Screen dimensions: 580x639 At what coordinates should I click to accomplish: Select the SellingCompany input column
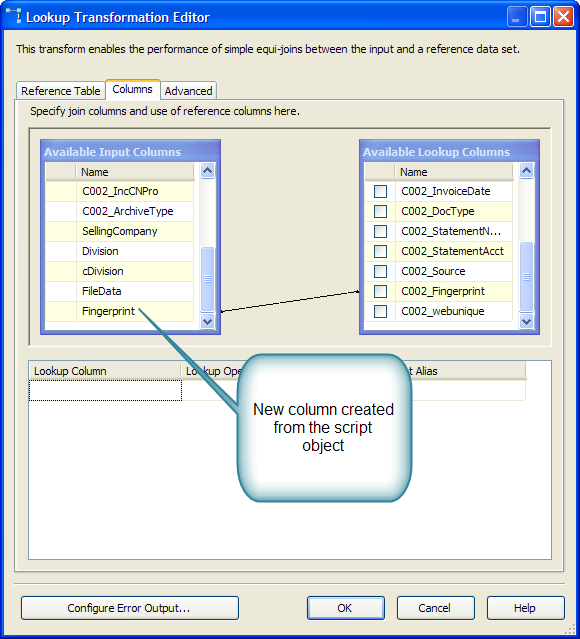coord(119,231)
